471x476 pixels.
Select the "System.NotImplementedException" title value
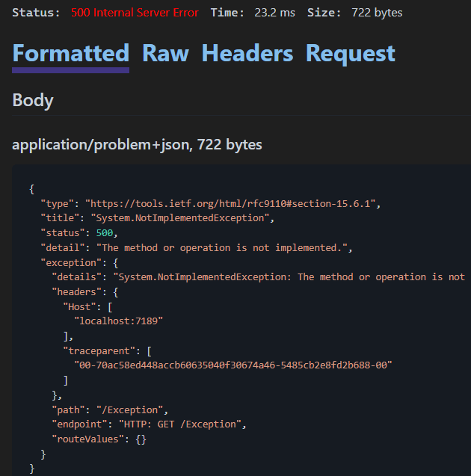(x=180, y=218)
